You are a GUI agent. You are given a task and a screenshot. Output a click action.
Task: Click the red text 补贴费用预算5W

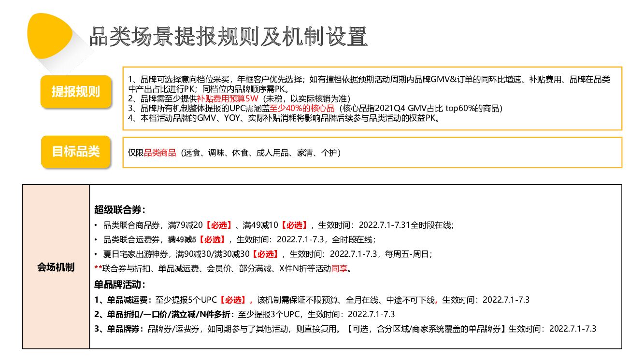coord(228,98)
